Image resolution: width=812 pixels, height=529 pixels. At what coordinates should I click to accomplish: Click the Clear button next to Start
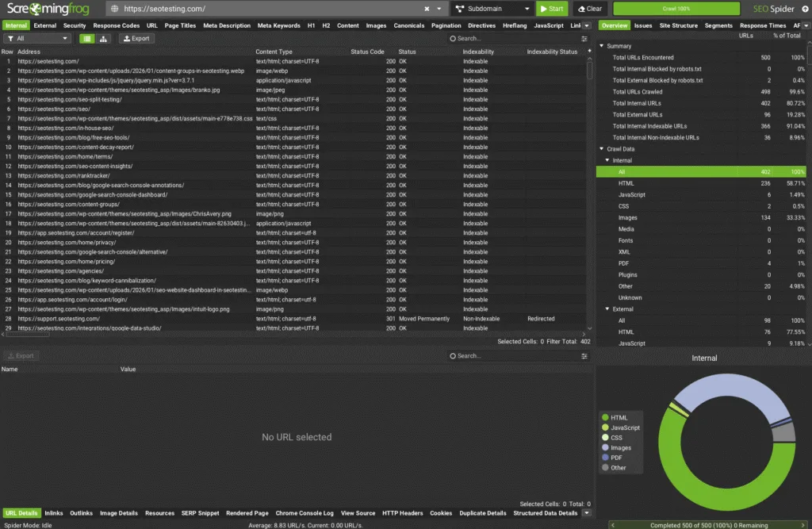click(589, 9)
